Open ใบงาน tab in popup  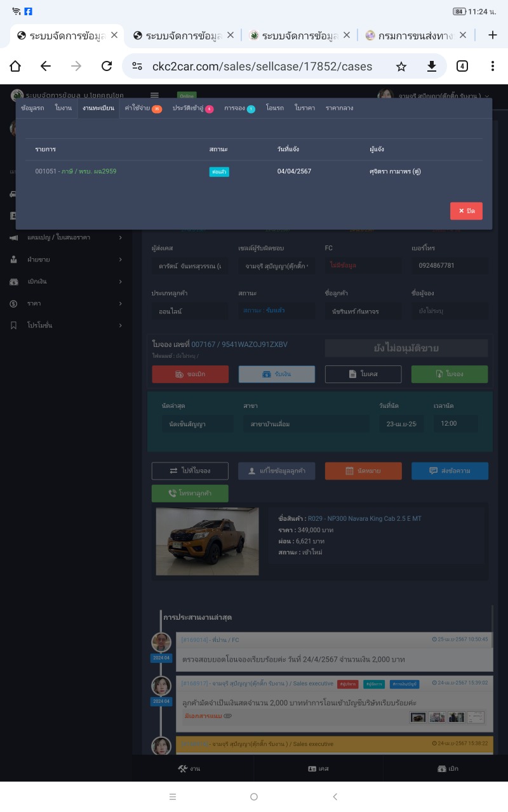63,108
